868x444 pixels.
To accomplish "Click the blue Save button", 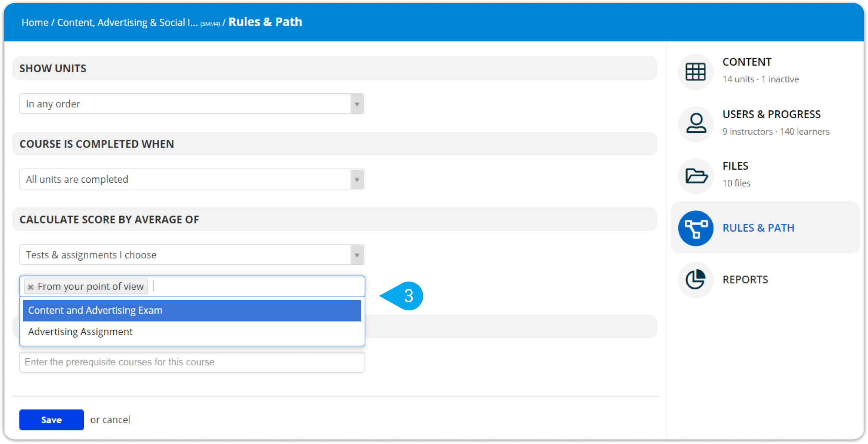I will [x=52, y=420].
